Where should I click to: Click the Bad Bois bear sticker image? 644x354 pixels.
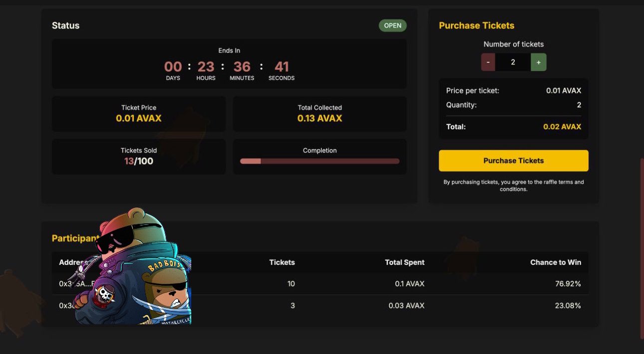(137, 269)
